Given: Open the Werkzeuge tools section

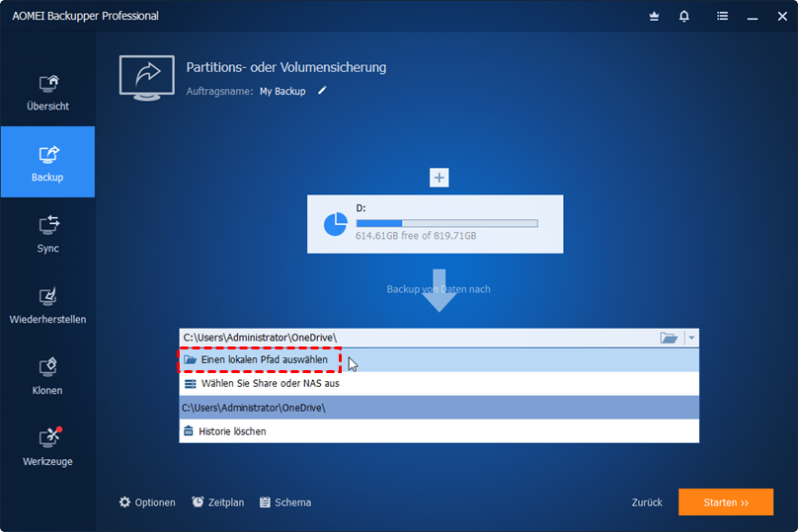Looking at the screenshot, I should pyautogui.click(x=47, y=447).
